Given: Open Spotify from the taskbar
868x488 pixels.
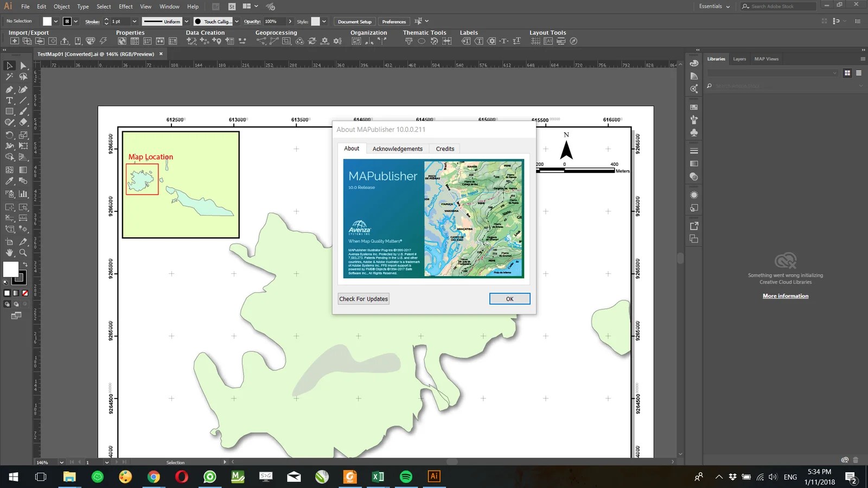Looking at the screenshot, I should (406, 477).
